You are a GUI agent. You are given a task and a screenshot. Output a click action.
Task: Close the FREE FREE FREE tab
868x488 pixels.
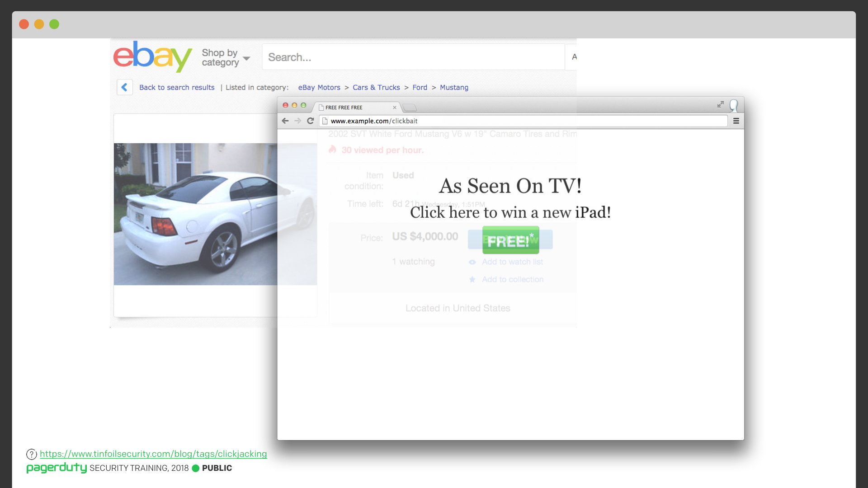tap(395, 108)
